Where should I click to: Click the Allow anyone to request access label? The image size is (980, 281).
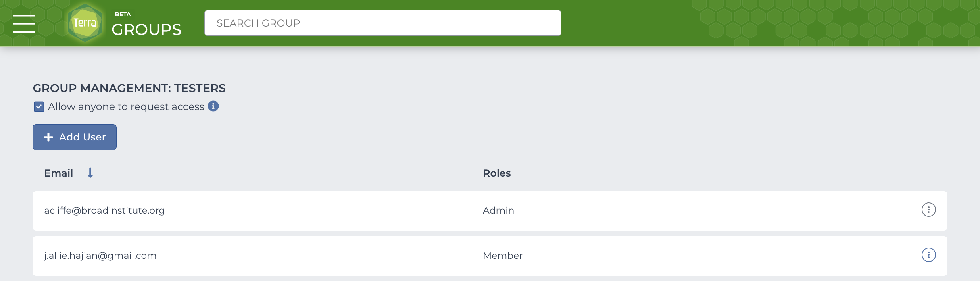126,106
